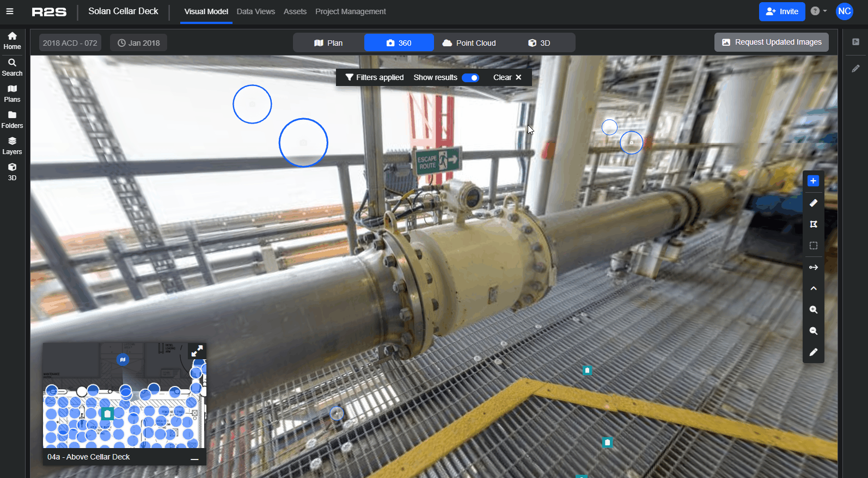Open the NC user profile menu
Viewport: 868px width, 478px height.
point(844,11)
